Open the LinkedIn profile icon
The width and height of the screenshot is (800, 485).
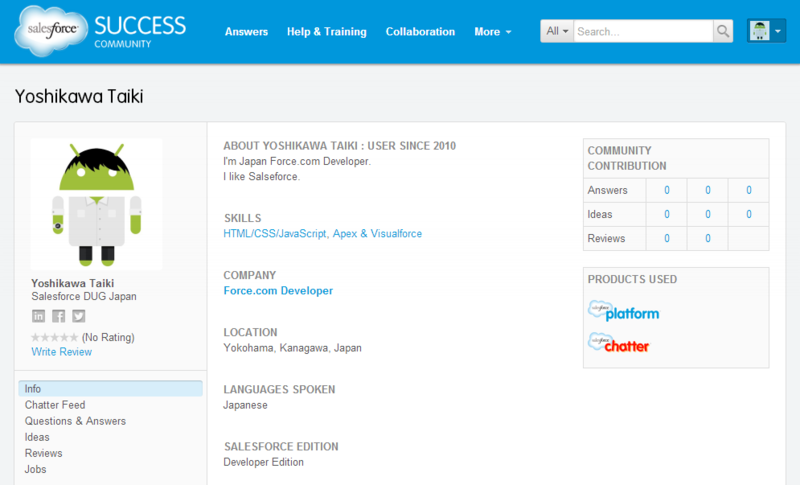tap(38, 316)
